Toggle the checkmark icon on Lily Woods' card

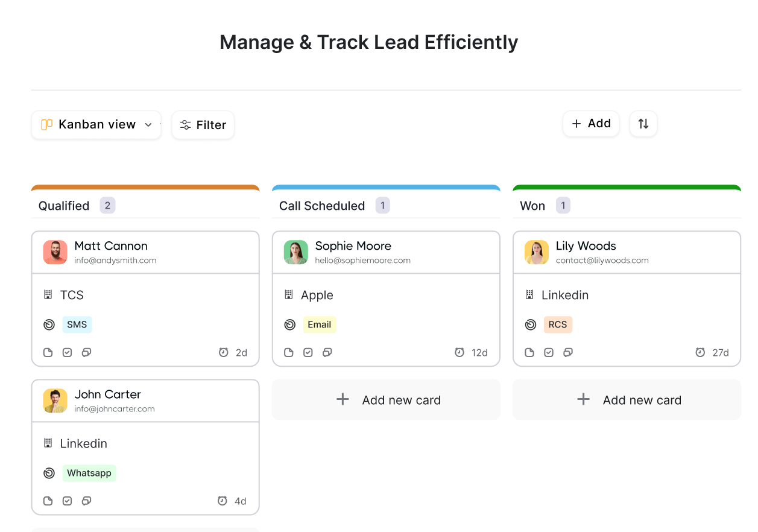click(x=549, y=352)
